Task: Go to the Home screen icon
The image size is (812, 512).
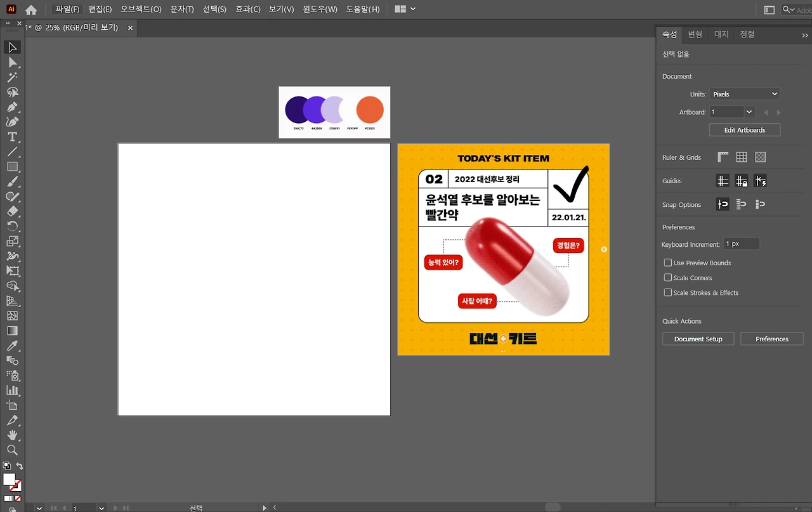Action: (x=31, y=10)
